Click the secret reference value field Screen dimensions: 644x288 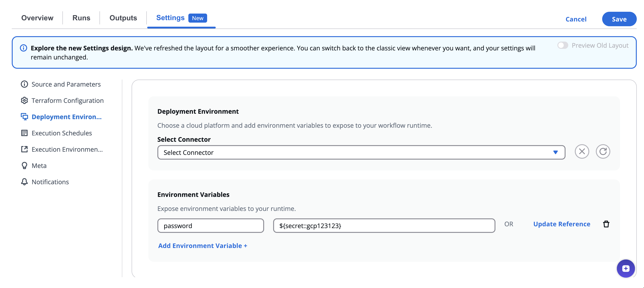pyautogui.click(x=384, y=226)
